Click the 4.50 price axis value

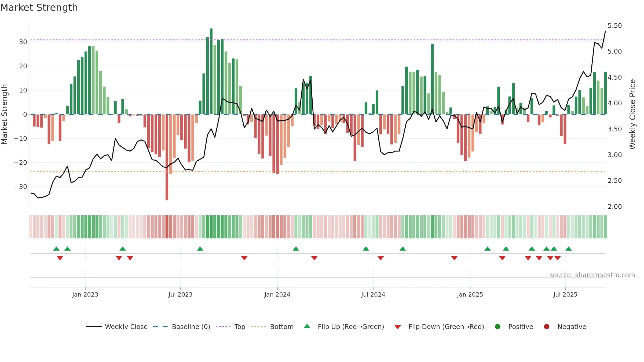tap(615, 77)
